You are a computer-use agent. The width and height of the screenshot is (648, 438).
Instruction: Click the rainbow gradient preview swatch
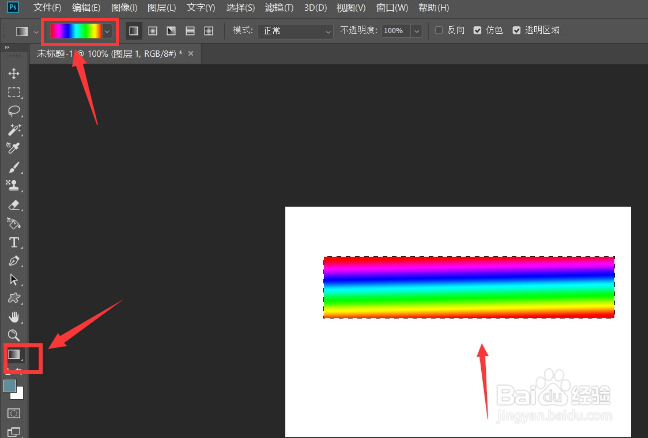pos(76,31)
